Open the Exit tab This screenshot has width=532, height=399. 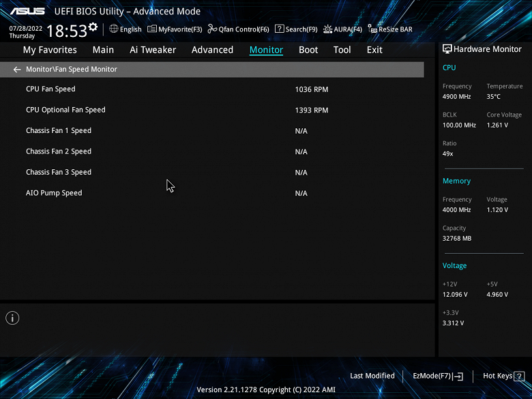374,50
